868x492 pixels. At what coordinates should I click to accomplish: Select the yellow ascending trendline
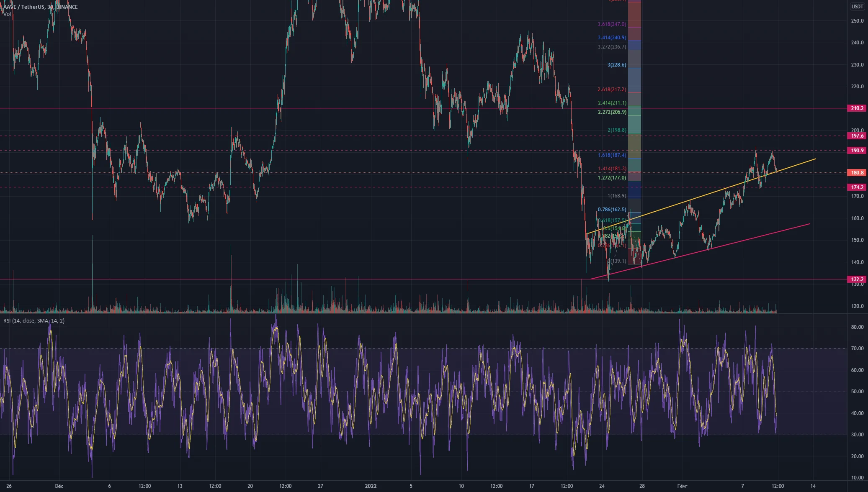click(x=701, y=196)
